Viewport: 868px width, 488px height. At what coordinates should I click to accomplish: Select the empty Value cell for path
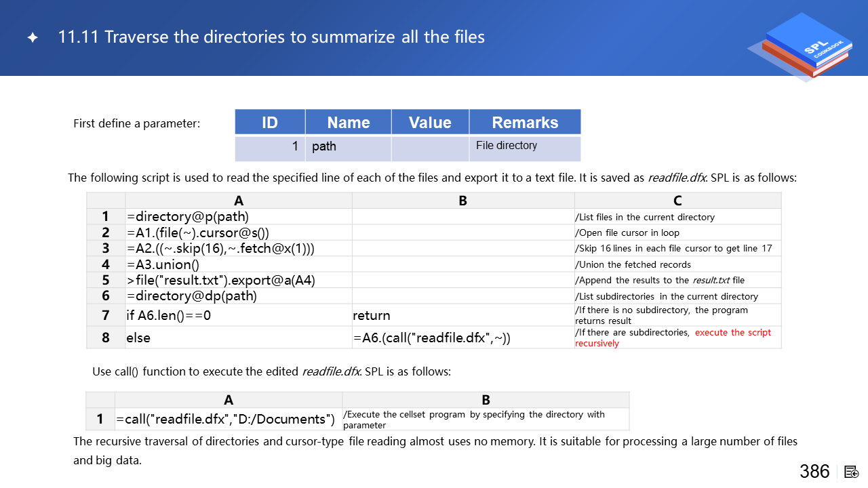coord(430,148)
